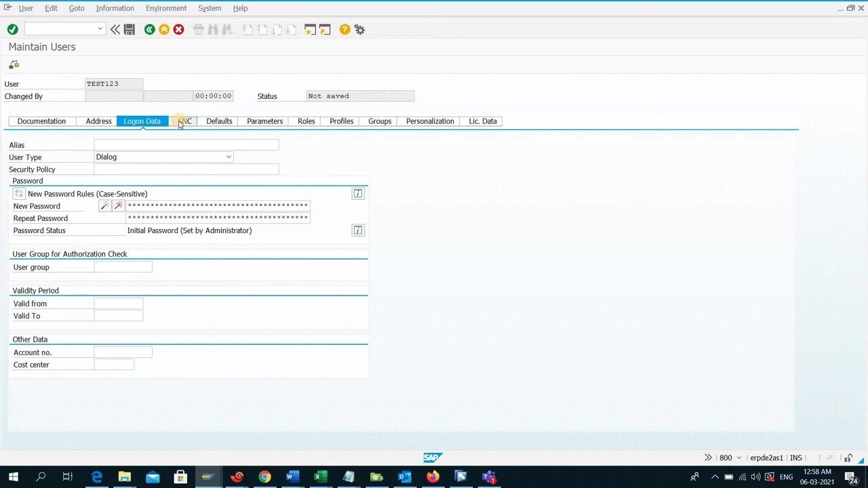Click the New Password Rules icon
Viewport: 868px width, 488px height.
coord(19,194)
